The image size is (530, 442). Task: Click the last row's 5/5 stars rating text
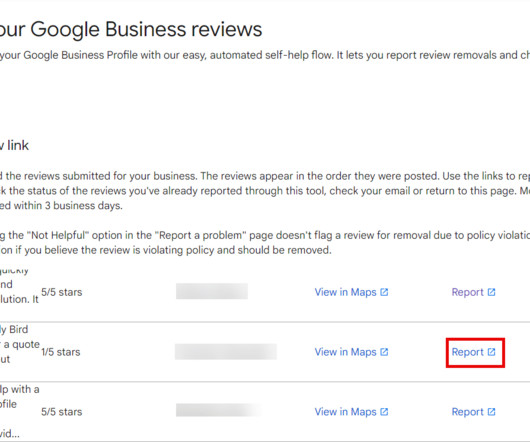62,412
